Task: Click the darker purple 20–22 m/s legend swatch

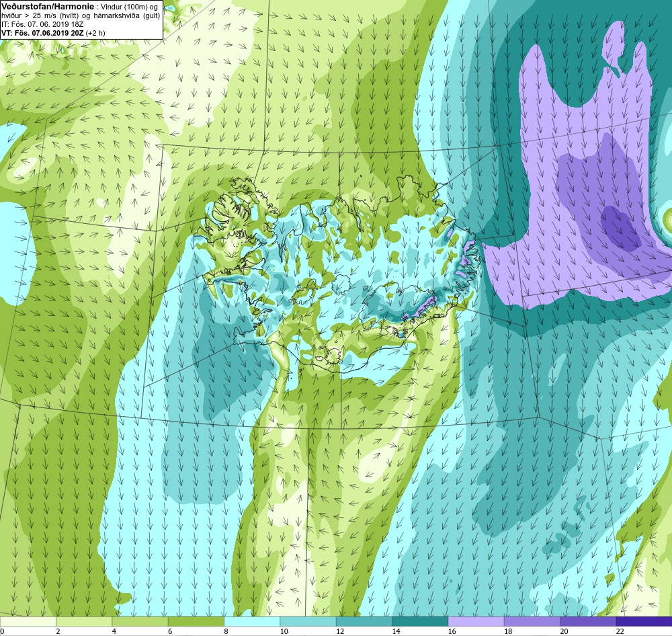Action: (588, 621)
